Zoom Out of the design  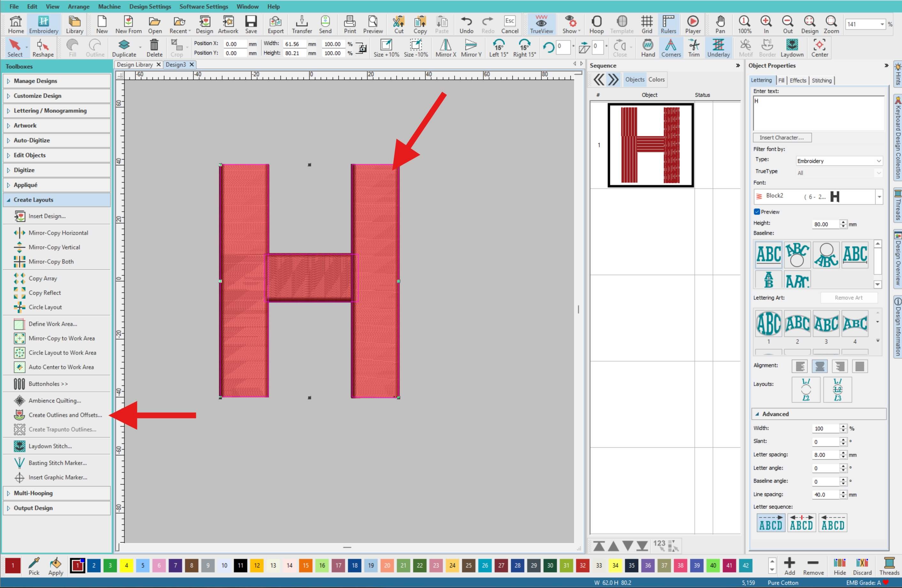click(788, 25)
